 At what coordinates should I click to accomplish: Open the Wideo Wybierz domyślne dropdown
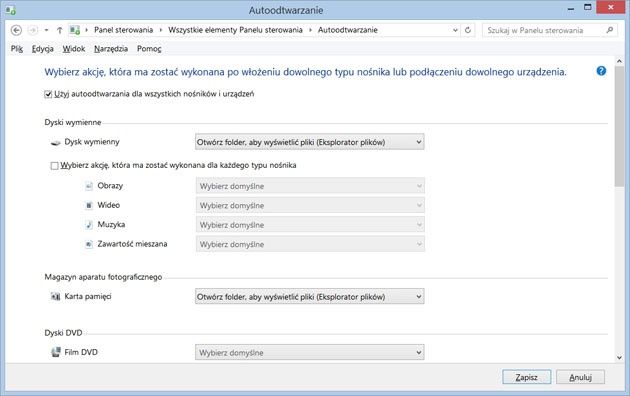click(x=310, y=205)
